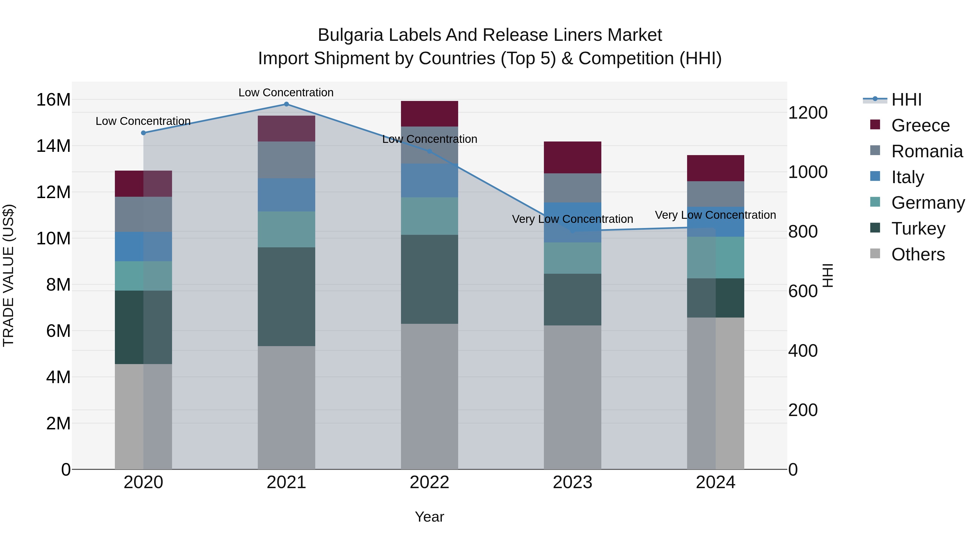Image resolution: width=980 pixels, height=551 pixels.
Task: Click the 1200 right axis tick label
Action: pos(808,113)
